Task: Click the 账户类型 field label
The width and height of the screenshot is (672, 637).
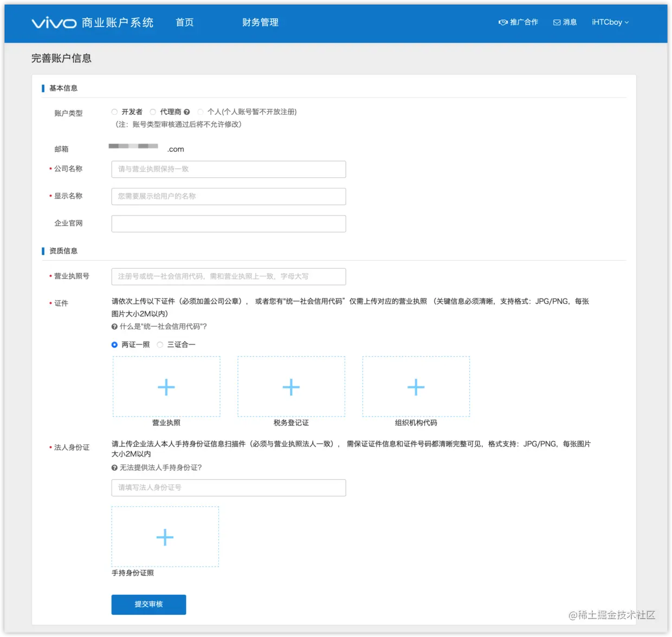Action: pyautogui.click(x=68, y=113)
